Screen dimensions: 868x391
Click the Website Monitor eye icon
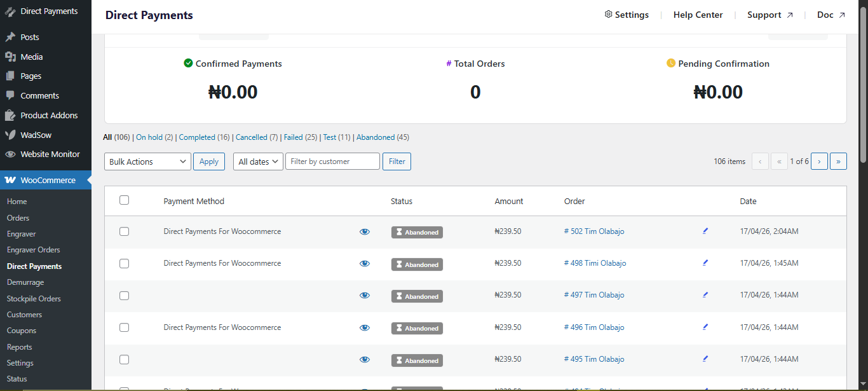[10, 154]
